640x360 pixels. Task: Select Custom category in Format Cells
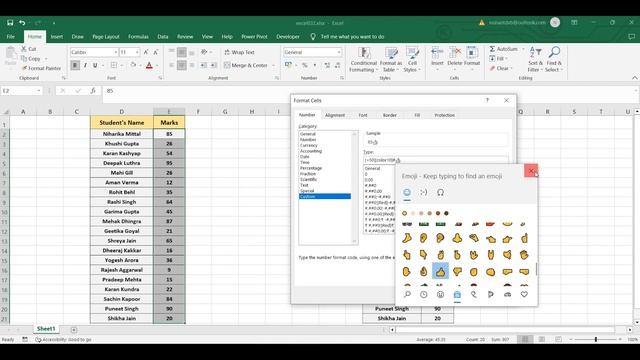[324, 197]
